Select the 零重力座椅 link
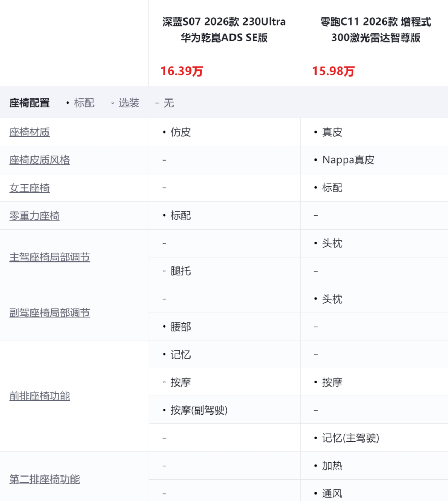The width and height of the screenshot is (448, 501). pos(34,215)
